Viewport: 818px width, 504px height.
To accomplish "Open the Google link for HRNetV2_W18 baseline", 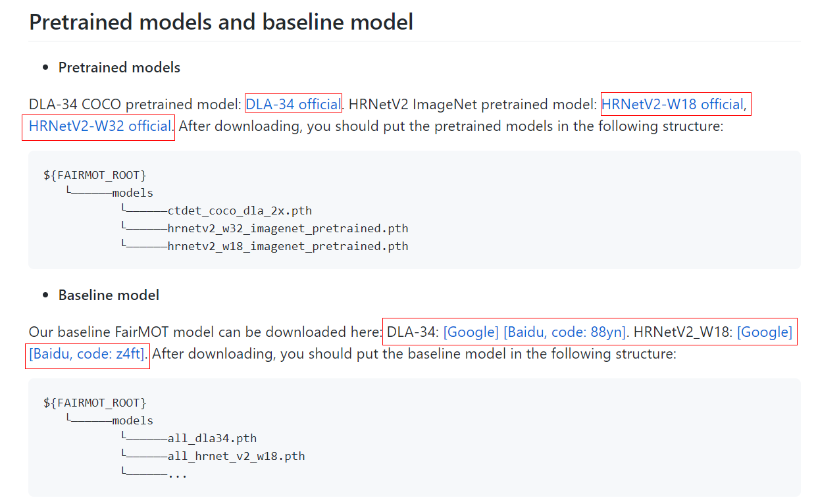I will (764, 332).
